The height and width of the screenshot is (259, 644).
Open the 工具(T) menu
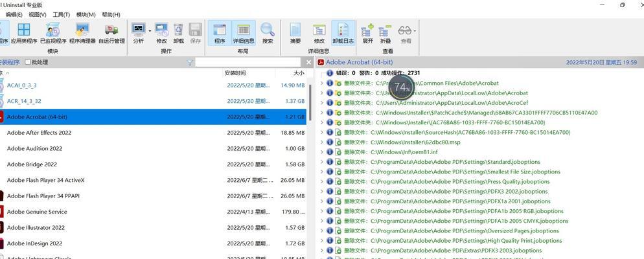pos(61,15)
